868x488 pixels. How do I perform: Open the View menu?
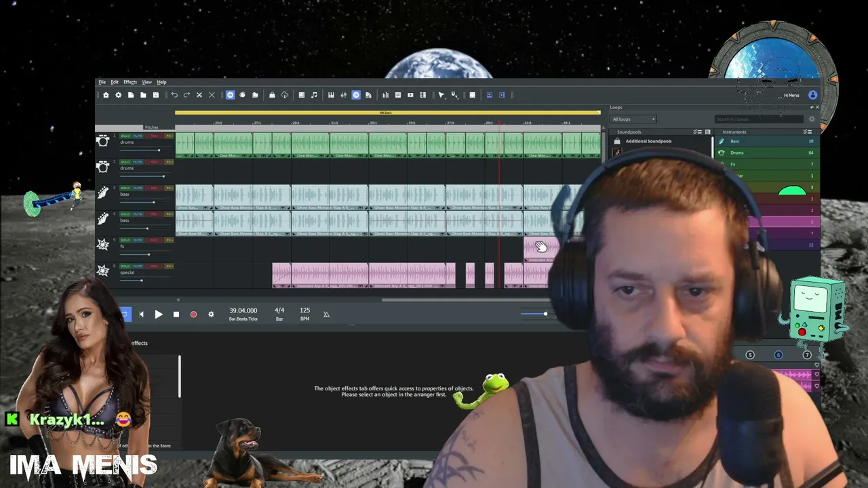(x=146, y=82)
